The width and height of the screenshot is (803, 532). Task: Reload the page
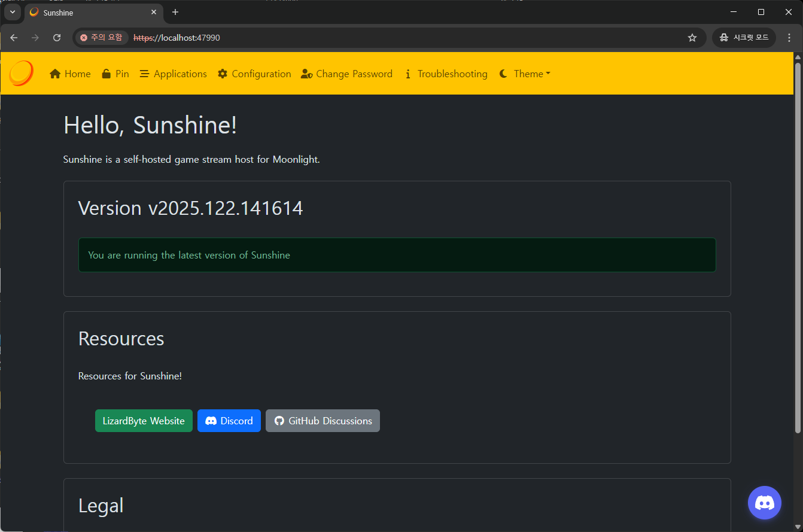point(57,38)
